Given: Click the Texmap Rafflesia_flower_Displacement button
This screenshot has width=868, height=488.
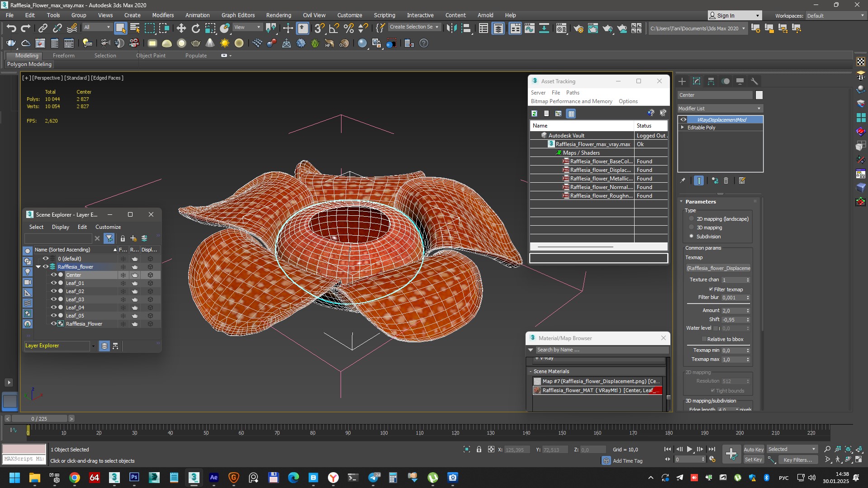Looking at the screenshot, I should pos(718,268).
